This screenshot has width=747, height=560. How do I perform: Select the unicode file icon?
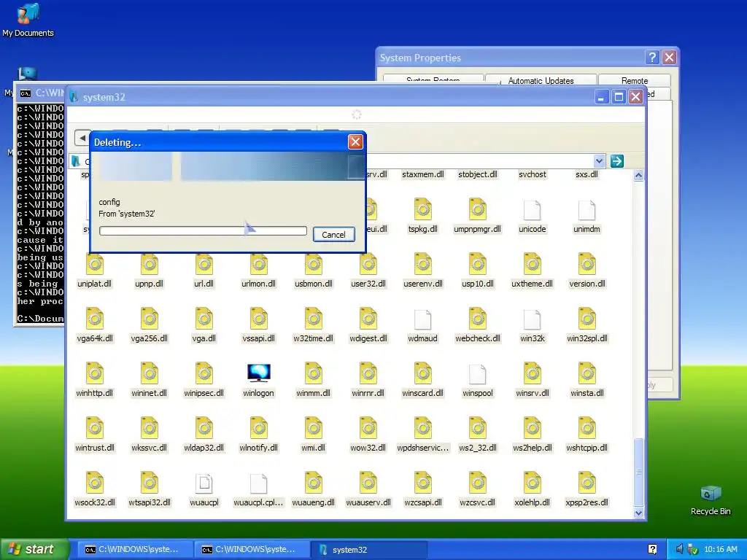(533, 209)
